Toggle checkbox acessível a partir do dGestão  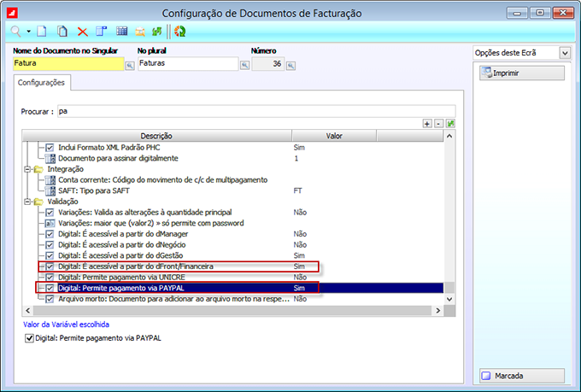50,255
